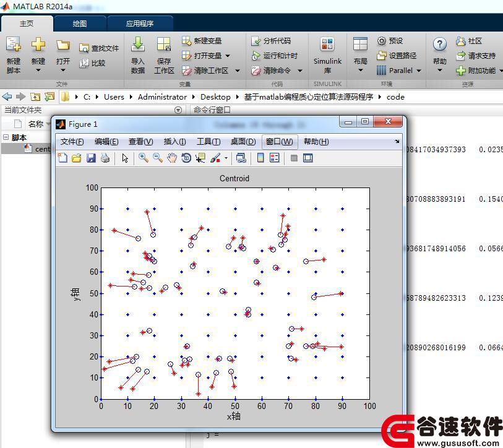Open Simulink 库 library

point(327,54)
